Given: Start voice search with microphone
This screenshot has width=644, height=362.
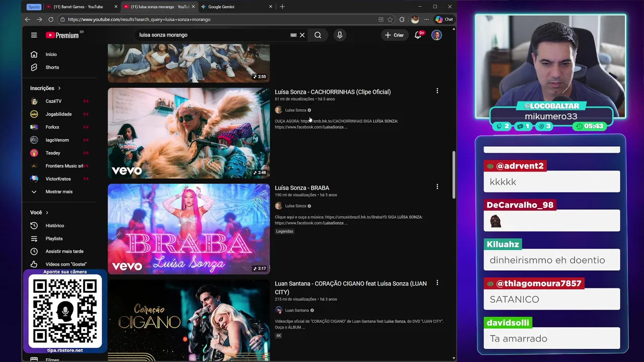Looking at the screenshot, I should [x=340, y=35].
